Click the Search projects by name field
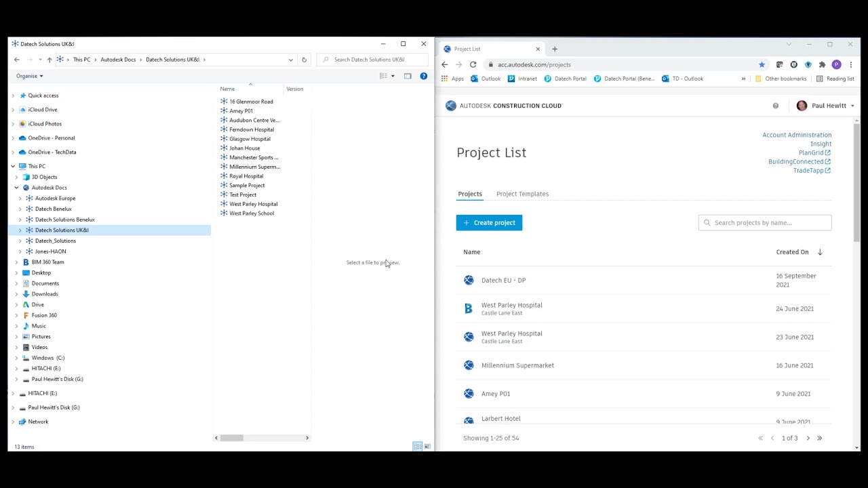Screen dimensions: 868x488 click(x=765, y=223)
